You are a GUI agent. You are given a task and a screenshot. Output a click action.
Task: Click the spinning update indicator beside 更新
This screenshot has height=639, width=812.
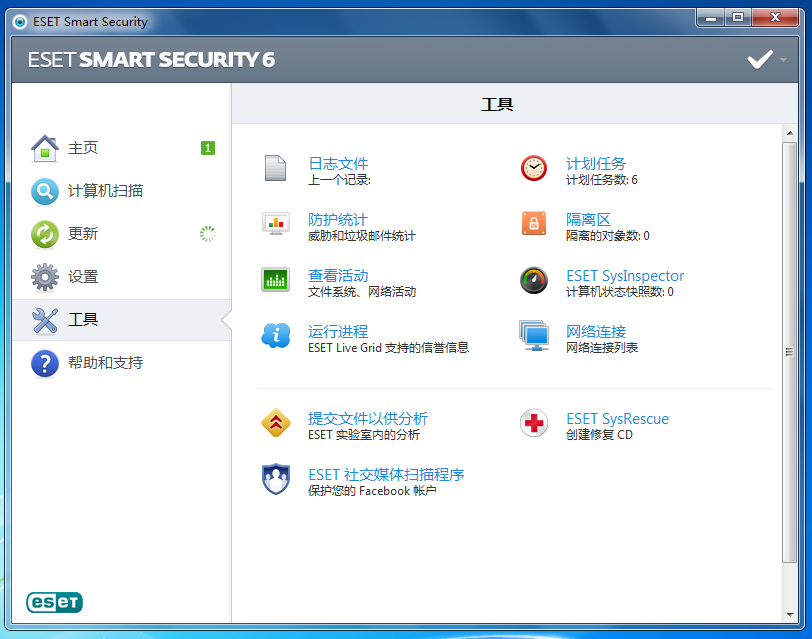pyautogui.click(x=208, y=234)
